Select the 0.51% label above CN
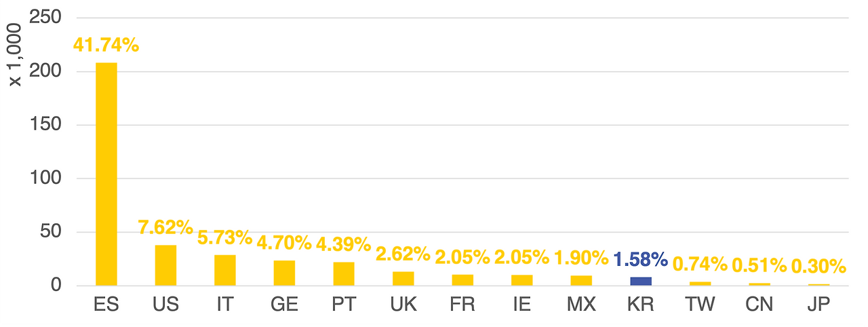Screen dimensions: 868x327 [x=759, y=265]
